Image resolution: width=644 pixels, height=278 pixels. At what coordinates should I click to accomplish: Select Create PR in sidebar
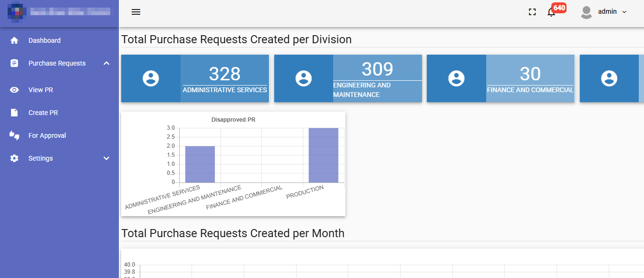coord(43,113)
